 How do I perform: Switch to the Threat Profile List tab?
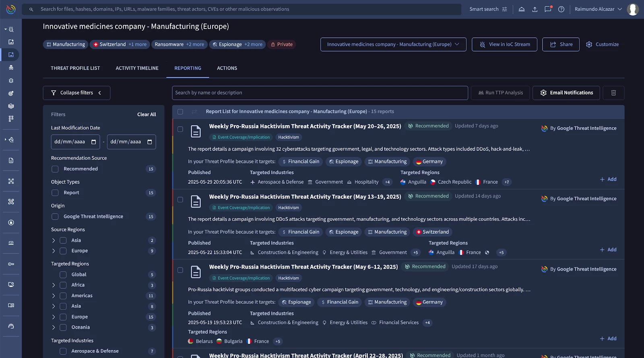(75, 68)
